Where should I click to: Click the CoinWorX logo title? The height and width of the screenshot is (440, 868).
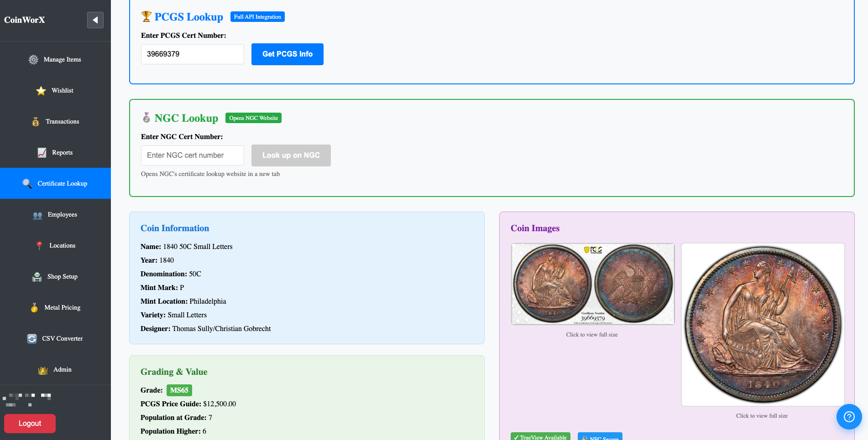[25, 20]
